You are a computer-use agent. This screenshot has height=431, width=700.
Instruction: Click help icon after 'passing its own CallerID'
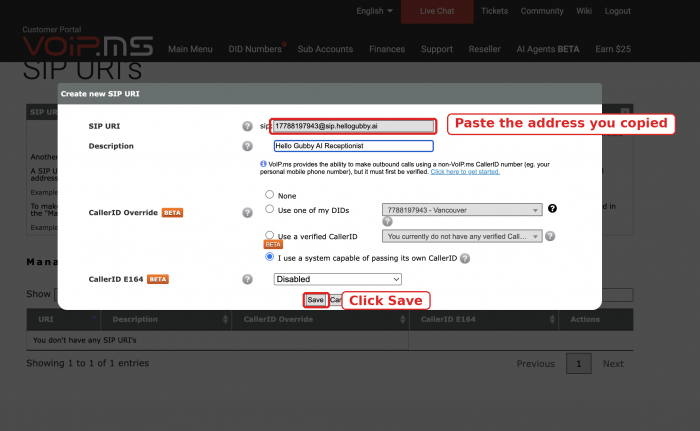pos(465,259)
